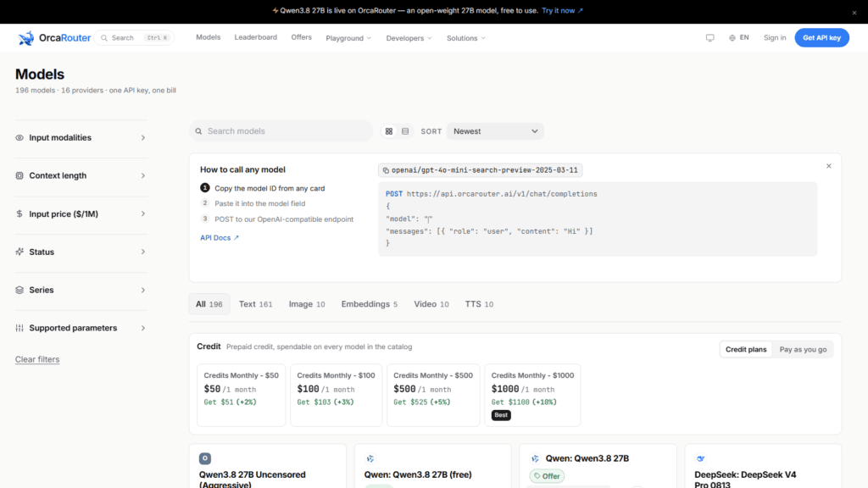
Task: Open the Sort dropdown showing Newest
Action: pyautogui.click(x=495, y=131)
